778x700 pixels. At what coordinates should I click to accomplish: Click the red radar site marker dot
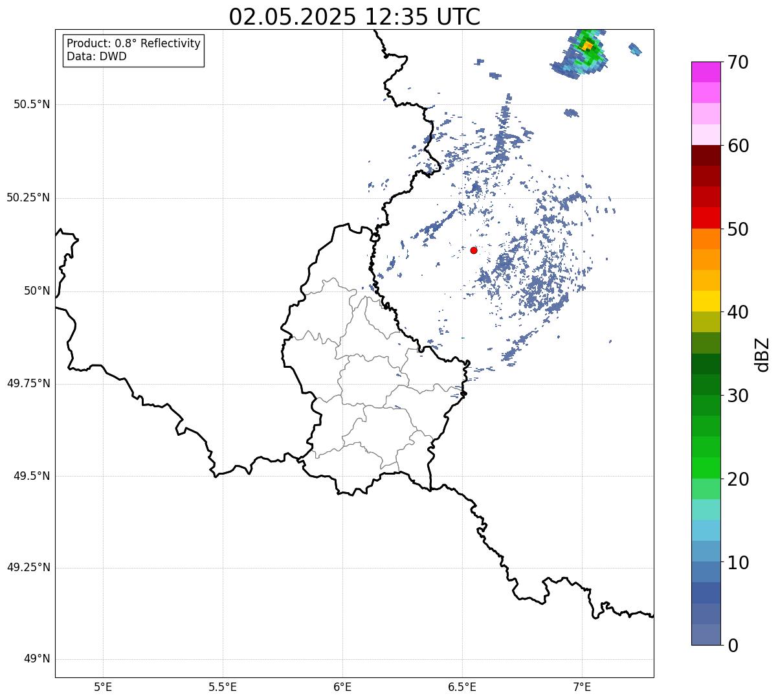tap(474, 251)
